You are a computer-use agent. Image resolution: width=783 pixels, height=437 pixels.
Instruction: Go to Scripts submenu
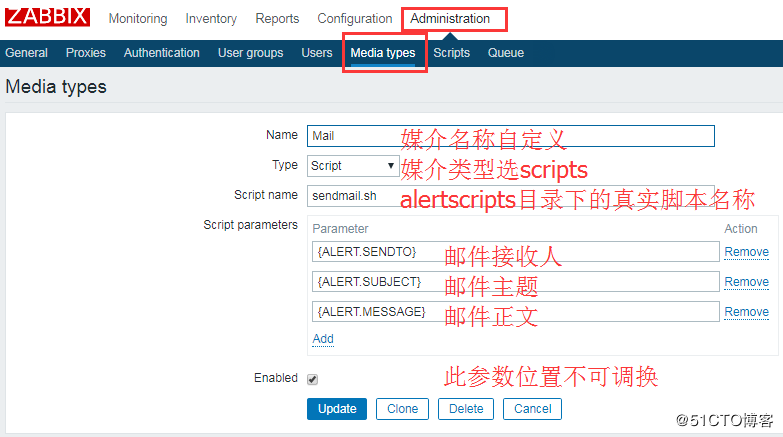pos(451,53)
